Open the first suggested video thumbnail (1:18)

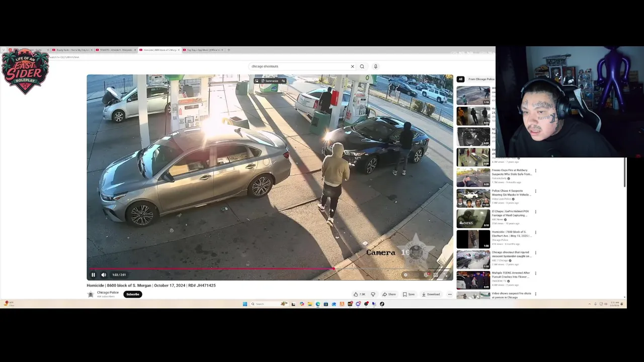coord(473,96)
